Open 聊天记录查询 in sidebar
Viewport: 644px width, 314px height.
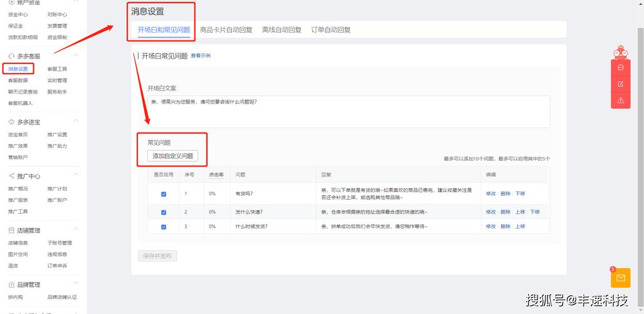click(23, 92)
